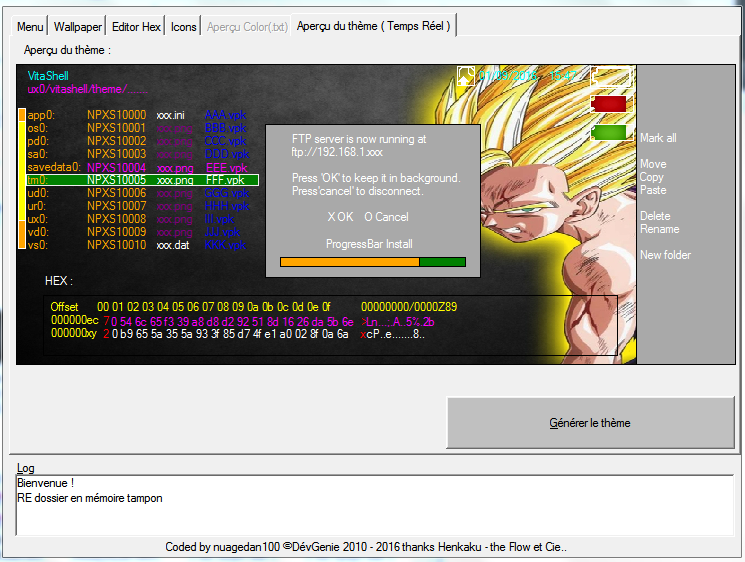Select the vs0: folder entry

[x=38, y=245]
